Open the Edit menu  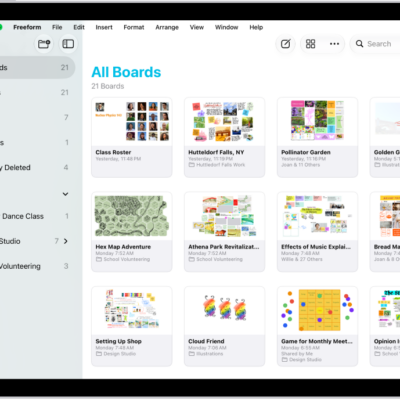tap(79, 27)
